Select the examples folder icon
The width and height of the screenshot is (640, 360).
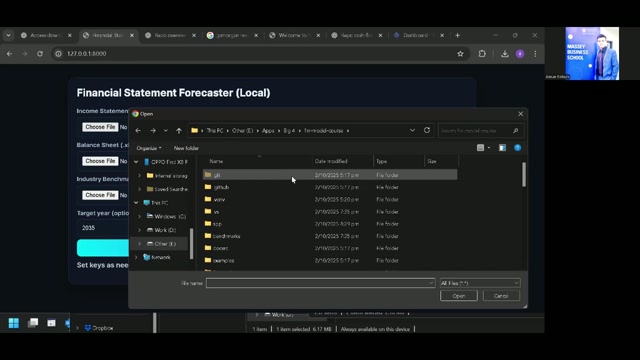[208, 260]
